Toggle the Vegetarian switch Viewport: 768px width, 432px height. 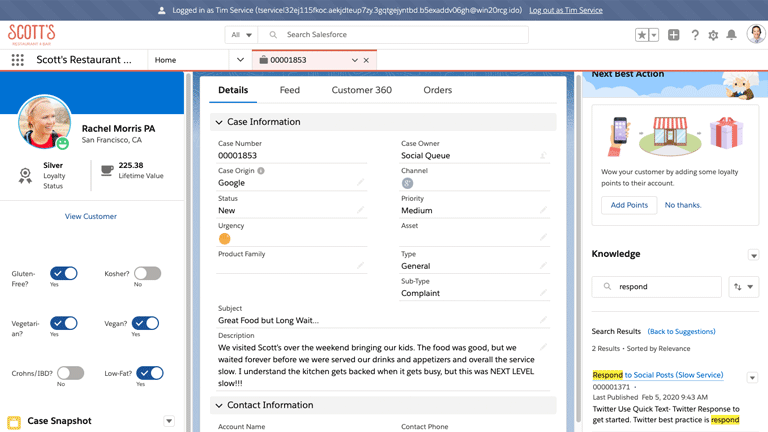point(64,323)
